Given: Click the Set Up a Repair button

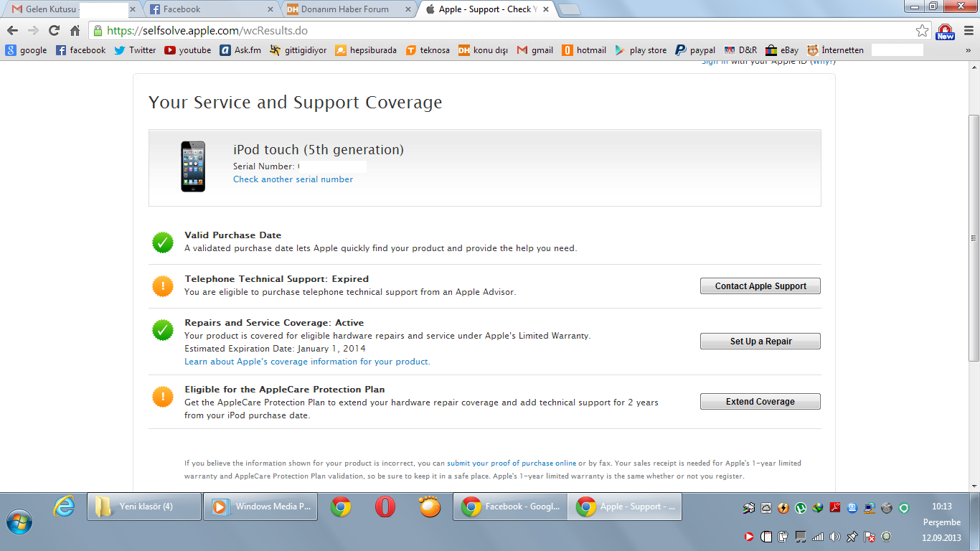Looking at the screenshot, I should [x=760, y=342].
